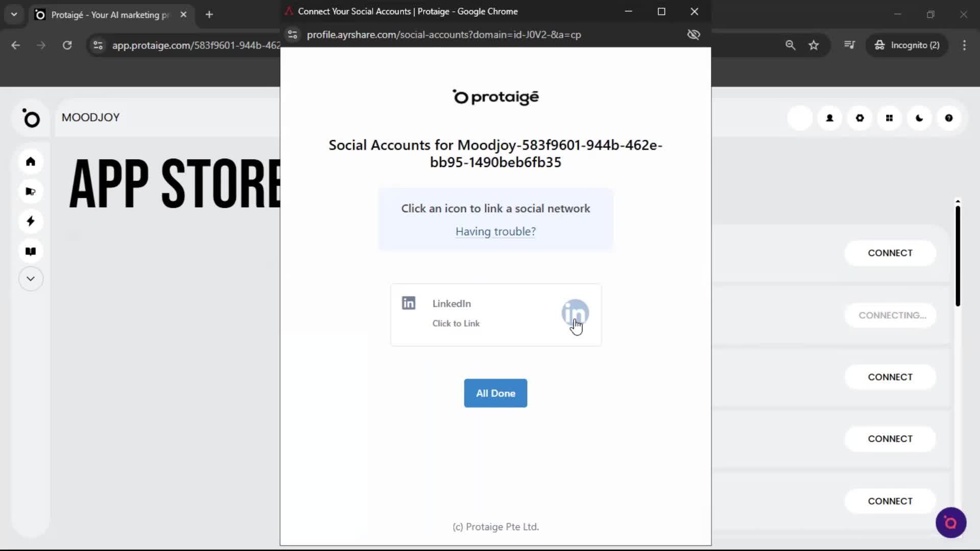This screenshot has height=551, width=980.
Task: Switch to the Protaigé browser tab
Action: pos(102,14)
